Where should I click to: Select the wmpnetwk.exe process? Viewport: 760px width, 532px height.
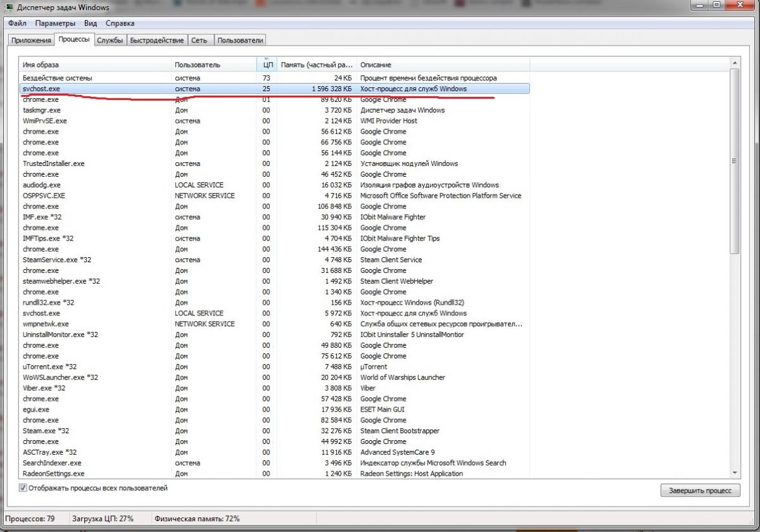pos(275,324)
